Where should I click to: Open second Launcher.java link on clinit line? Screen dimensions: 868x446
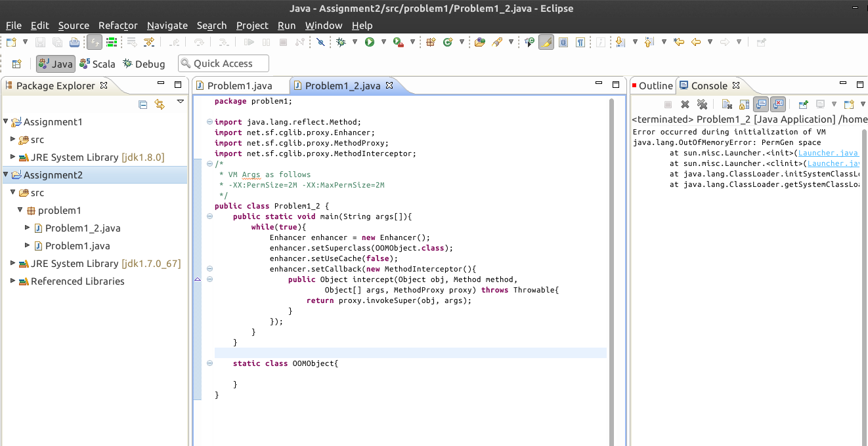[834, 163]
